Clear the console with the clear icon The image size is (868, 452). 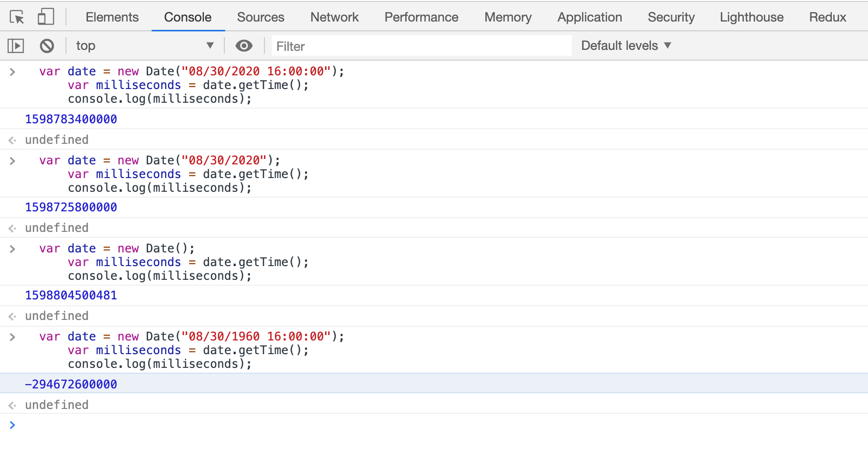point(46,45)
